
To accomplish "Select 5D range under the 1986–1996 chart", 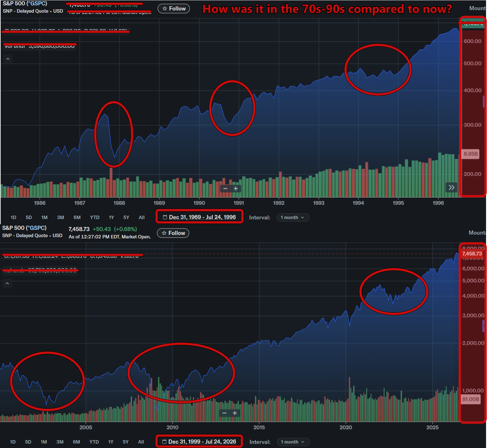I will (x=29, y=218).
